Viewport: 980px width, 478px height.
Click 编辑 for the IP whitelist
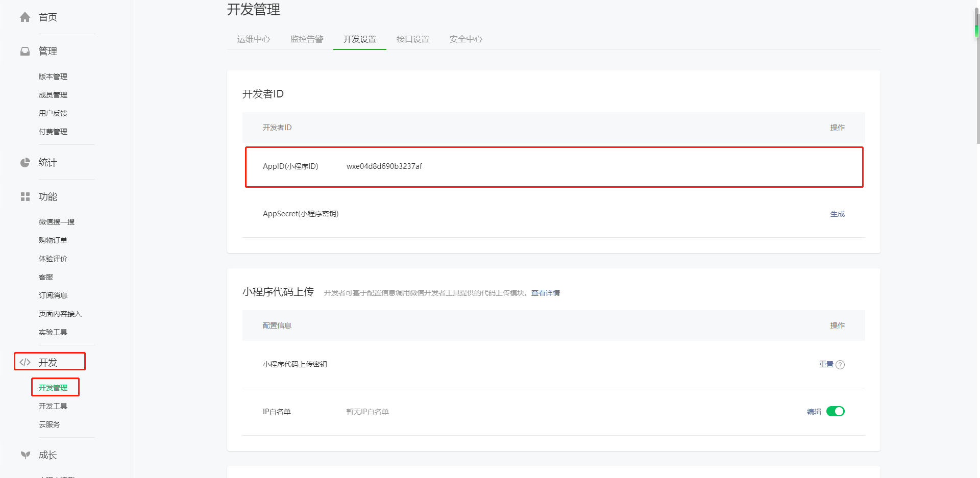(x=814, y=412)
